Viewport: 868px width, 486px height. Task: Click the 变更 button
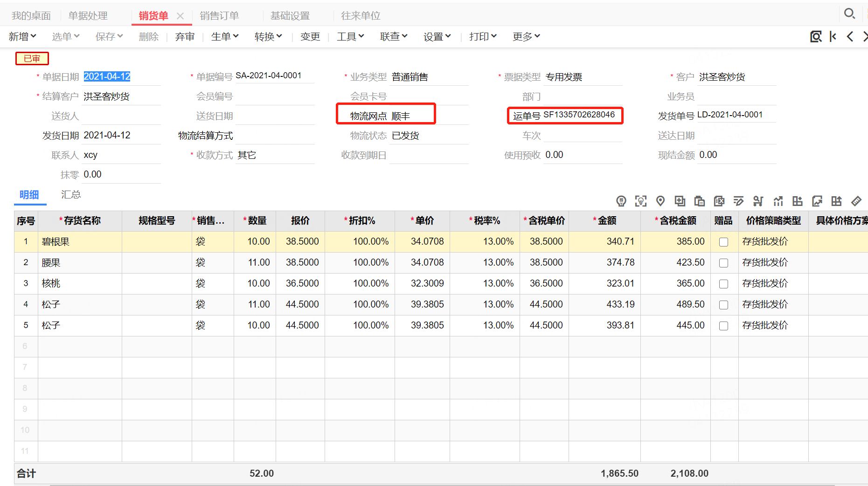(310, 36)
